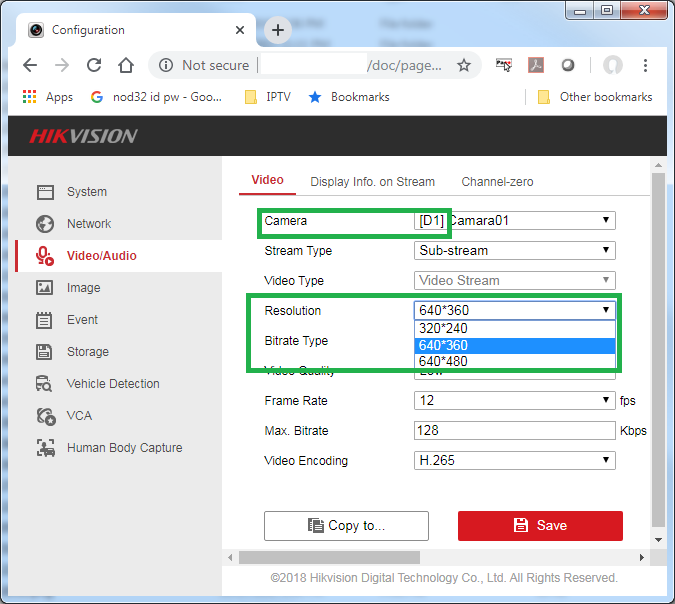This screenshot has width=675, height=604.
Task: Select the Event calendar icon
Action: pyautogui.click(x=44, y=320)
